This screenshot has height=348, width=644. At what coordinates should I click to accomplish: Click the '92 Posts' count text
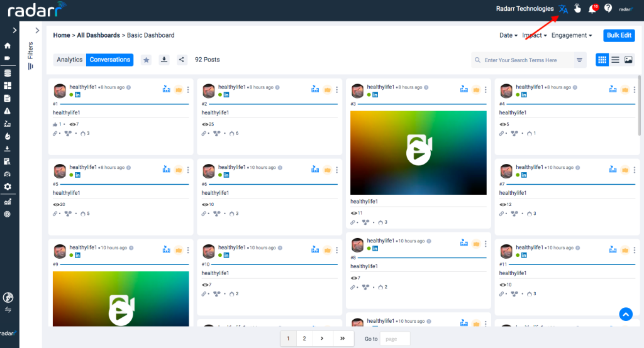click(208, 60)
